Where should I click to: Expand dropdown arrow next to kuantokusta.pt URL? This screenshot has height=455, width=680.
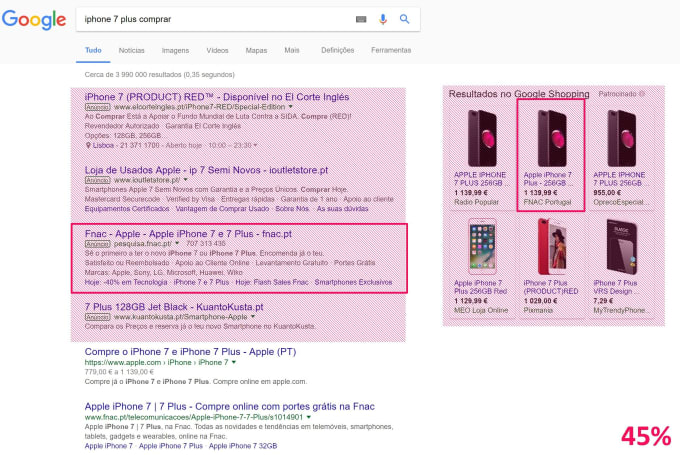[253, 317]
